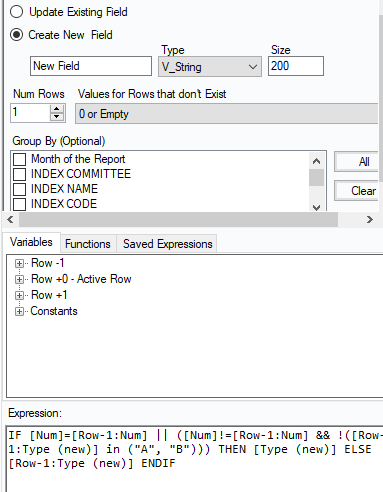Check INDEX CODE group by checkbox
383x492 pixels.
coord(19,204)
